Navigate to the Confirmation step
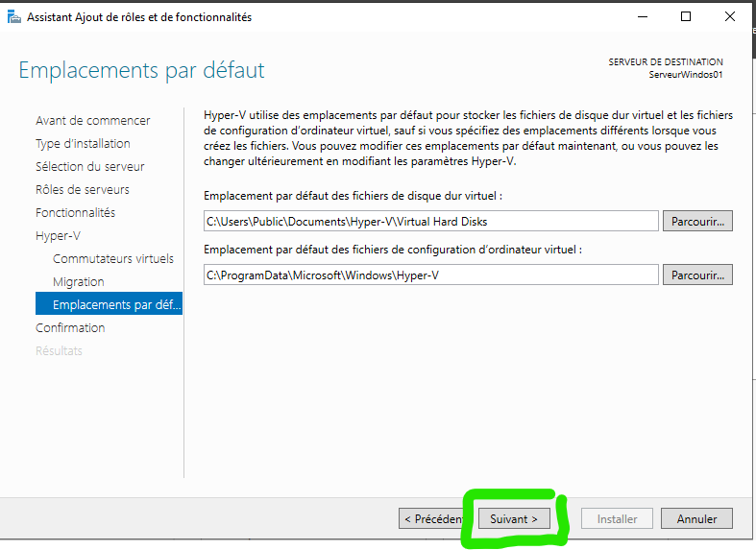The image size is (756, 550). pyautogui.click(x=70, y=327)
